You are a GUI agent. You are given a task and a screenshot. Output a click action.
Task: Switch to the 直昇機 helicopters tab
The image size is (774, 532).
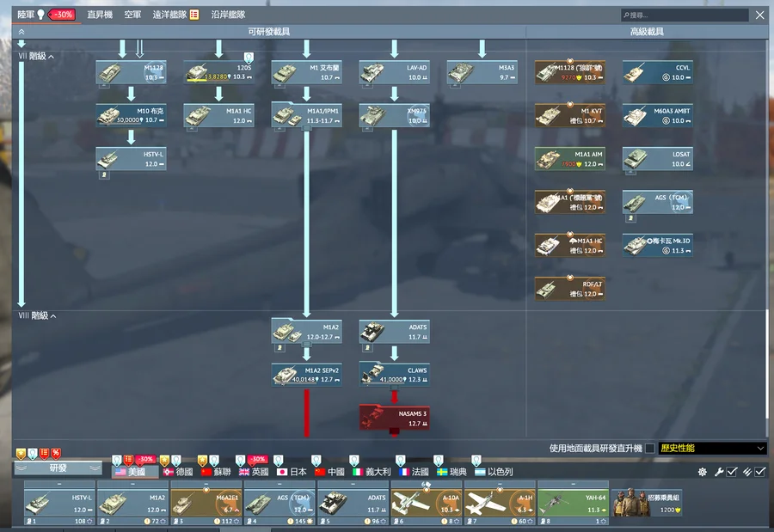(x=100, y=15)
